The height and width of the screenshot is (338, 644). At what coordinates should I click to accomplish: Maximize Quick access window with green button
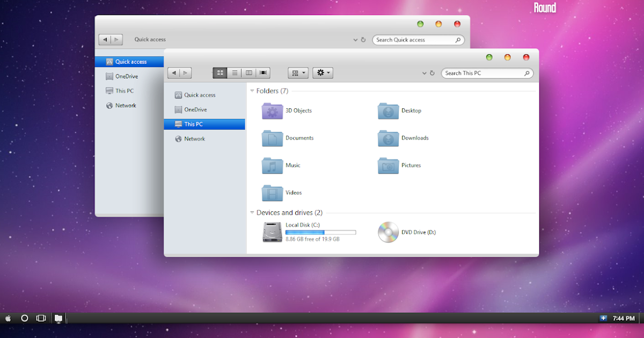pos(420,24)
